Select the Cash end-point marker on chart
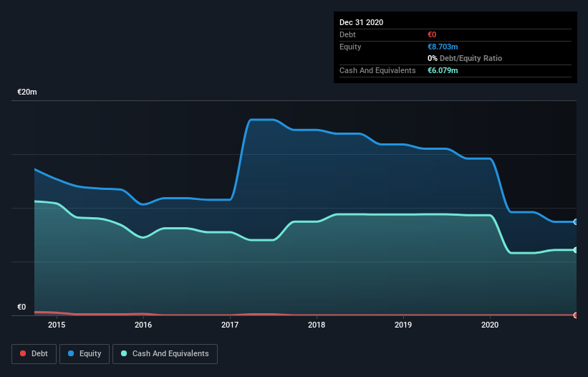 pos(576,250)
